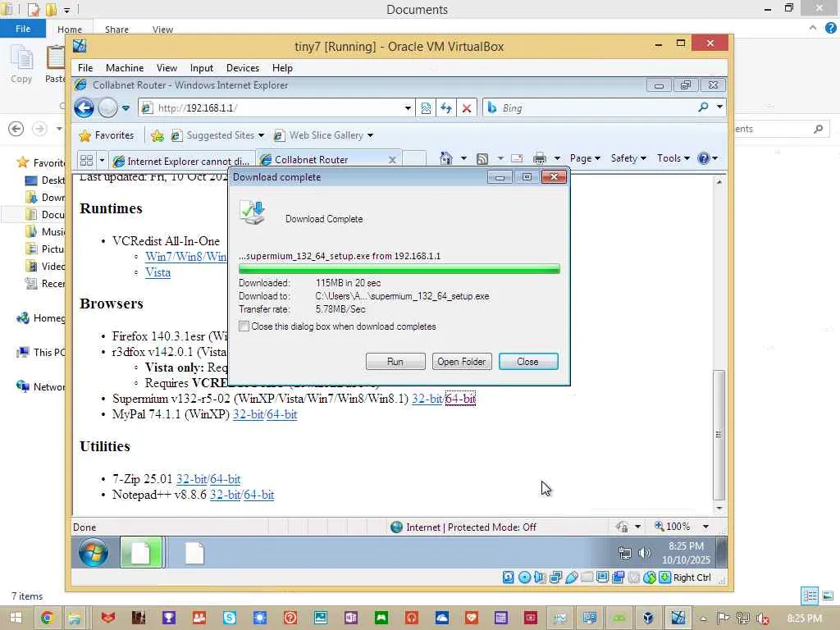Screen dimensions: 840x630
Task: Enable 'Close this dialog box when download completes'
Action: (244, 326)
